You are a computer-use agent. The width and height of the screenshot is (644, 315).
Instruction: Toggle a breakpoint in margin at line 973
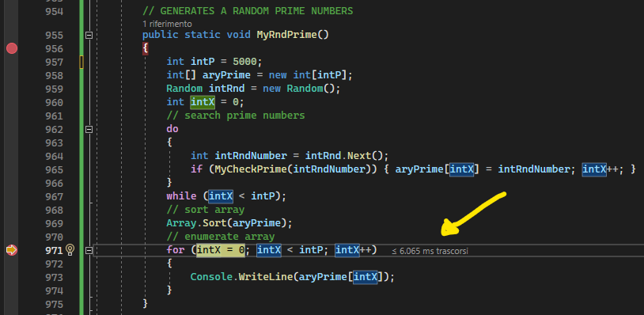point(12,277)
